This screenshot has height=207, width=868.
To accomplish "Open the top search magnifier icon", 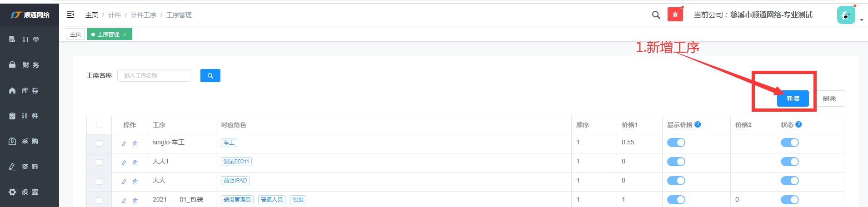I will tap(656, 15).
